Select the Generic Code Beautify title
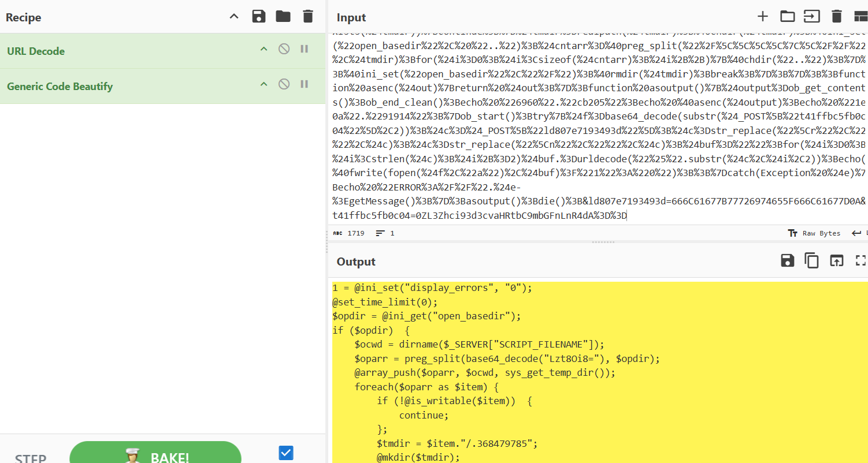Viewport: 868px width, 463px height. tap(60, 87)
